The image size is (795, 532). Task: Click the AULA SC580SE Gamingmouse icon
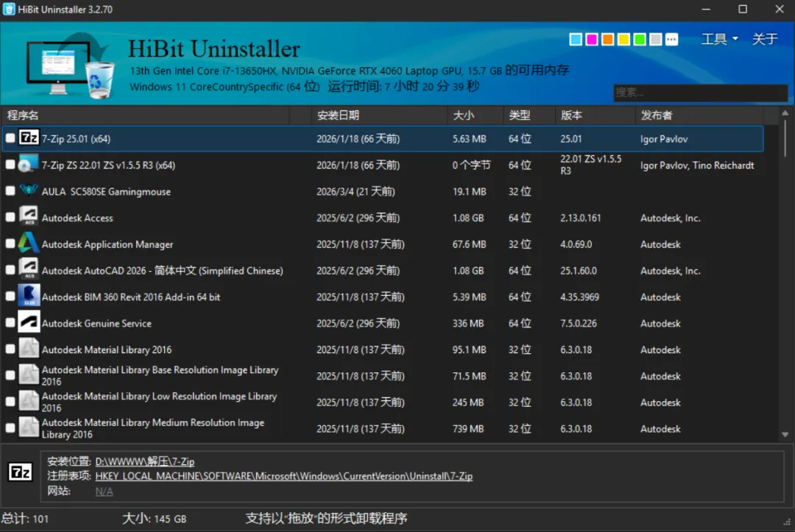pyautogui.click(x=29, y=191)
